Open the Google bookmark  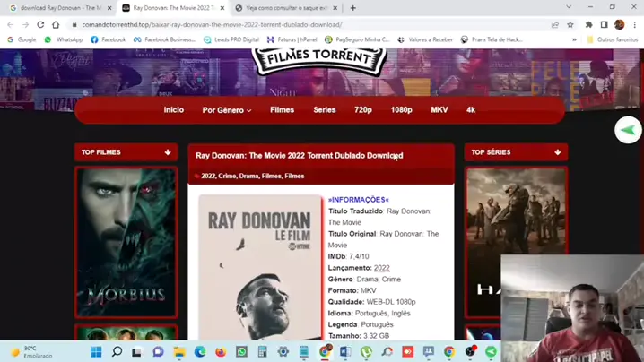22,39
